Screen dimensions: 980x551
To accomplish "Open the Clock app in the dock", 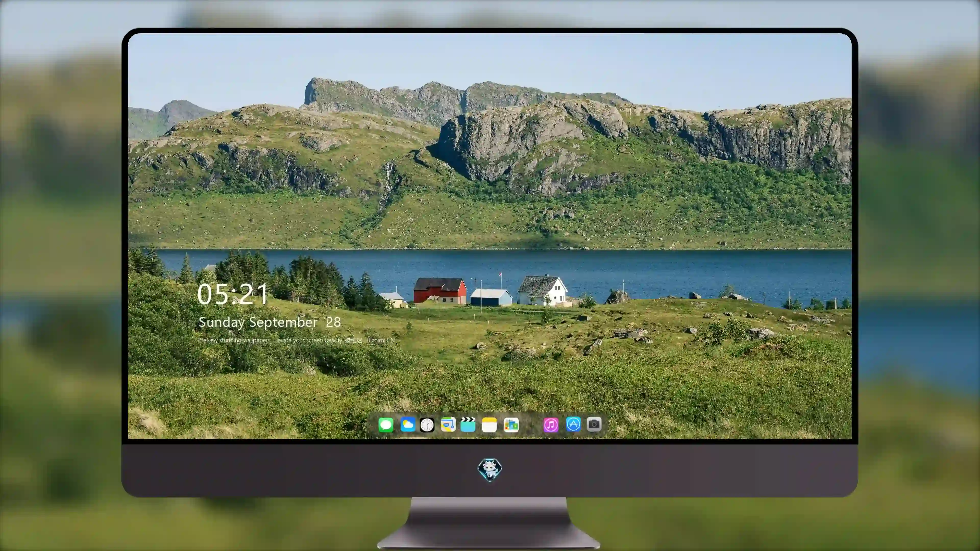I will tap(427, 425).
